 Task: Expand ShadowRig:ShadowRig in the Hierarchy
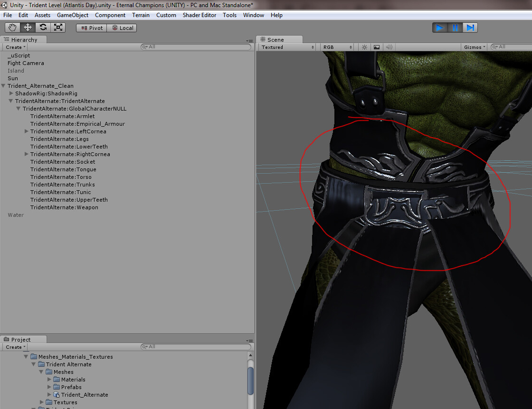(x=11, y=93)
